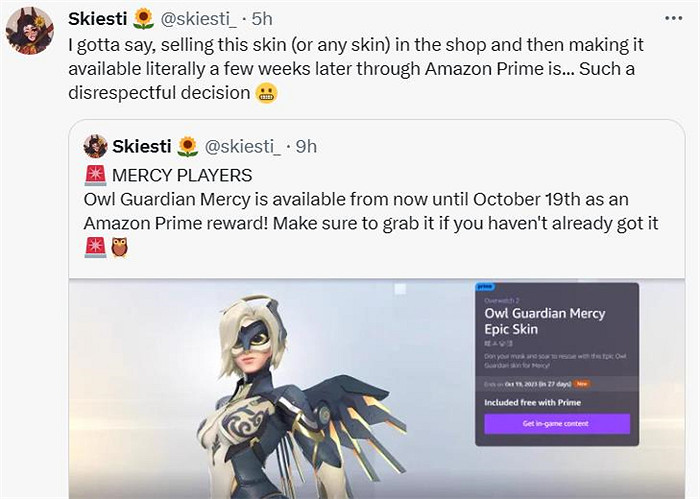
Task: Click the @skiesti_ handle in quoted tweet
Action: coord(242,146)
